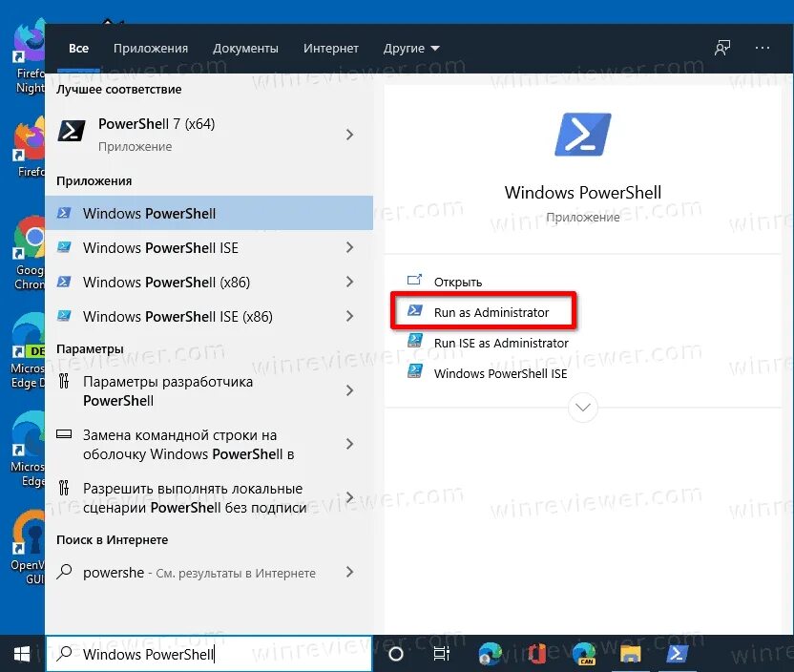Click the PowerShell 7 (x64) black icon
Viewport: 794px width, 672px height.
tap(72, 131)
